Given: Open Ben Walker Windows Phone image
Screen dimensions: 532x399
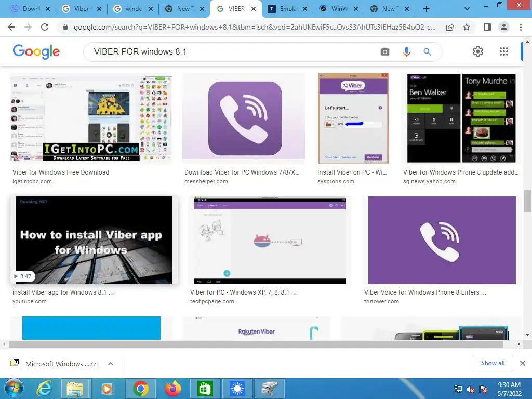Looking at the screenshot, I should 461,119.
